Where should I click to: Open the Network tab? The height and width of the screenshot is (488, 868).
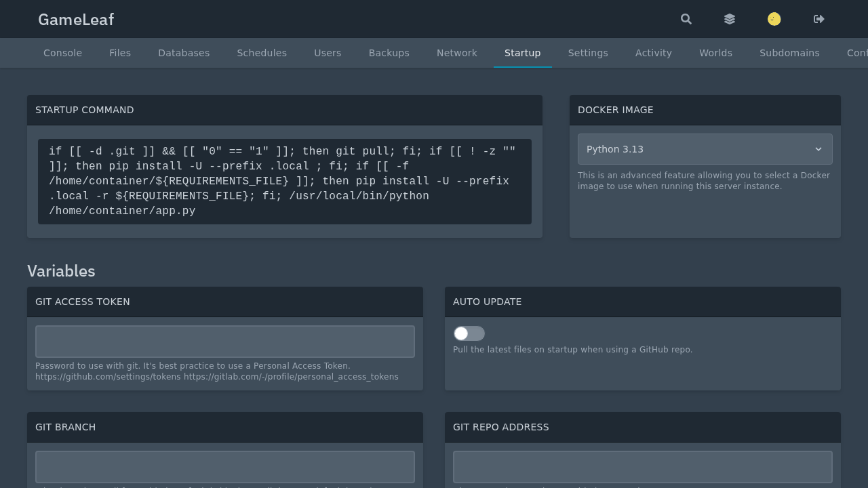(457, 53)
